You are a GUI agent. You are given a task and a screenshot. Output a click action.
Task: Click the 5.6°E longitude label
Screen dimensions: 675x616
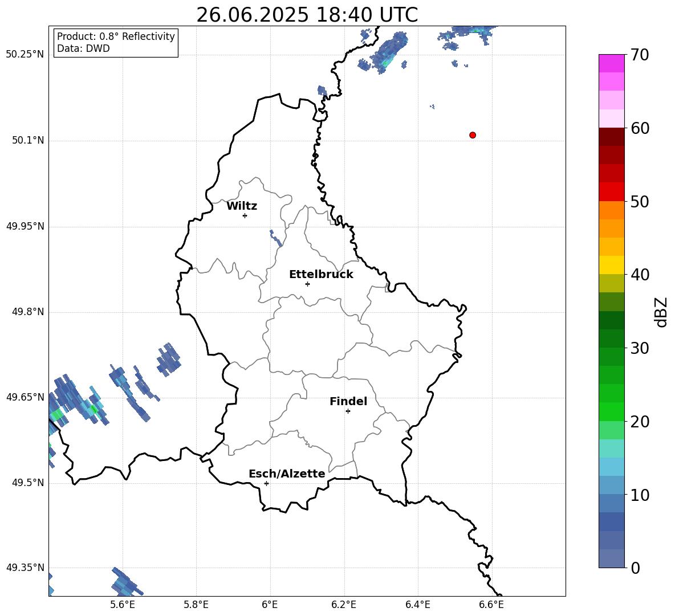[x=123, y=605]
